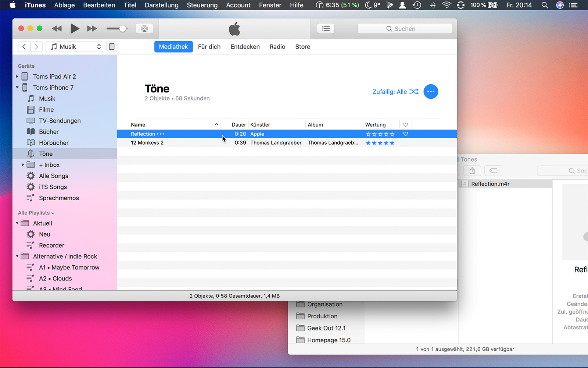Screen dimensions: 588x368
Task: Adjust the iTunes volume slider
Action: (116, 28)
